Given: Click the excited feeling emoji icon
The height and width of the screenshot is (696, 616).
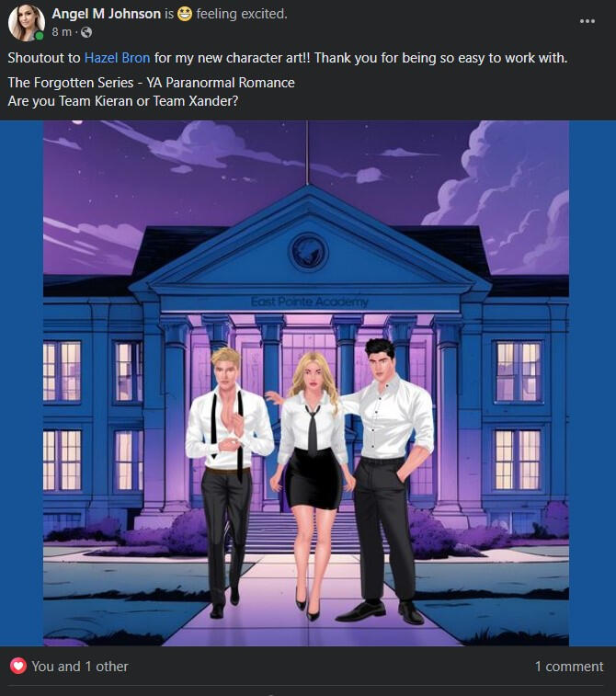Looking at the screenshot, I should tap(185, 14).
